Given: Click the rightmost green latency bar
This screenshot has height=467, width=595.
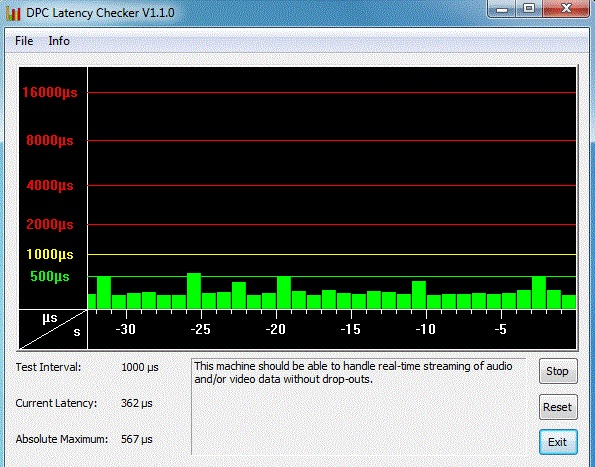Looking at the screenshot, I should (569, 302).
